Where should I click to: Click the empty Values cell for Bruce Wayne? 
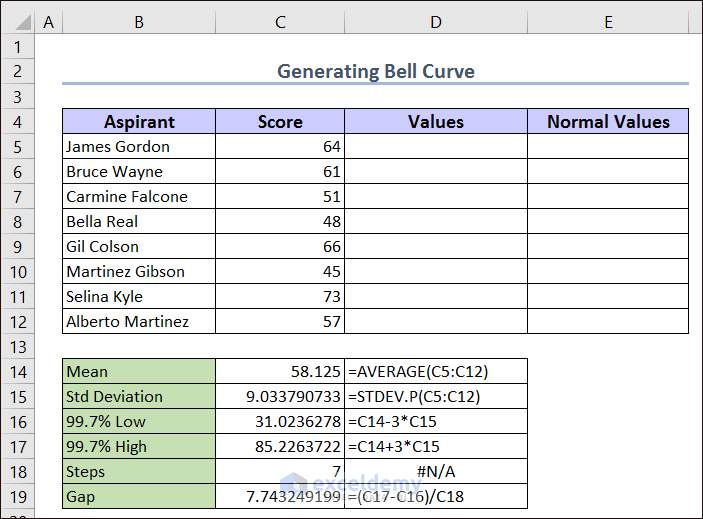(436, 171)
